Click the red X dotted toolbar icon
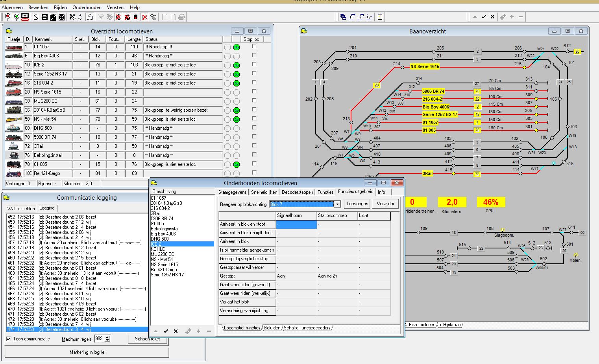 (x=145, y=17)
